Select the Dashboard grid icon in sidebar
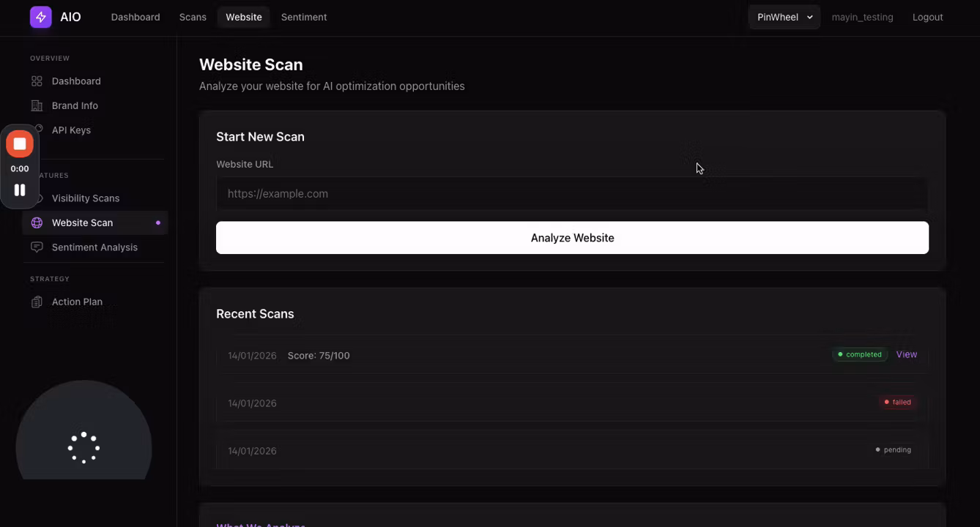Screen dimensions: 980x527 37,81
